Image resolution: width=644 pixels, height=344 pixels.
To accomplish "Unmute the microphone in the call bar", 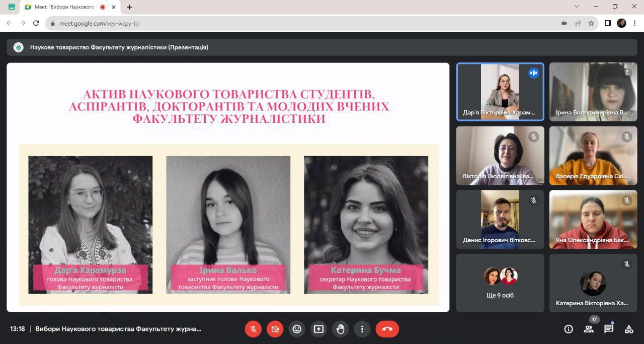I will (x=253, y=329).
